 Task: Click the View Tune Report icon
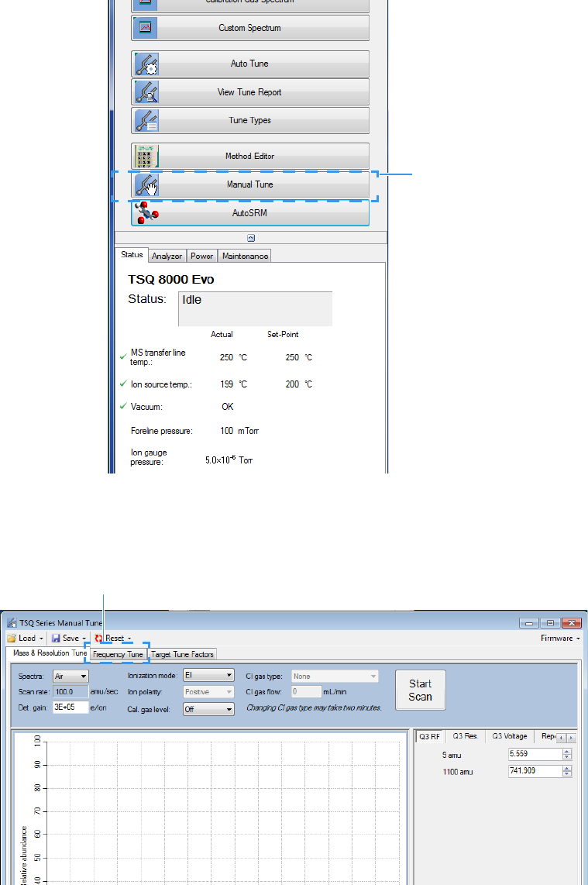pos(146,92)
